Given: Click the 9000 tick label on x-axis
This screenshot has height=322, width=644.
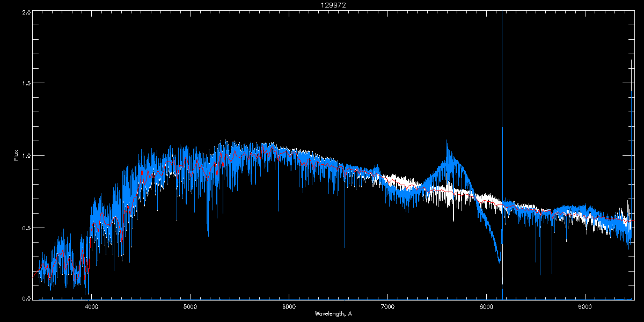Looking at the screenshot, I should [x=585, y=307].
